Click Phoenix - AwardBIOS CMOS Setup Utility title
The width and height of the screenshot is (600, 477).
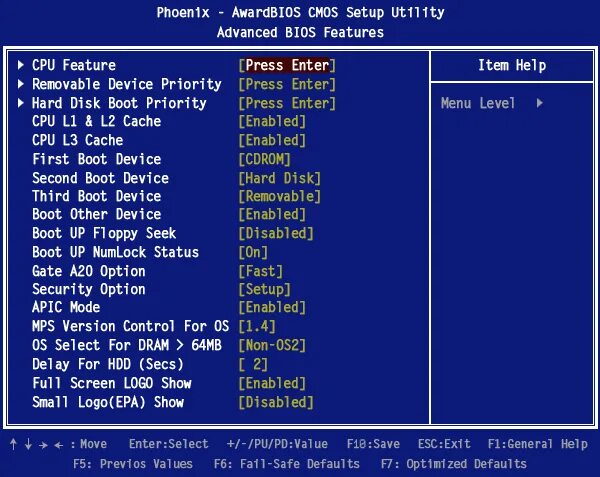coord(300,12)
